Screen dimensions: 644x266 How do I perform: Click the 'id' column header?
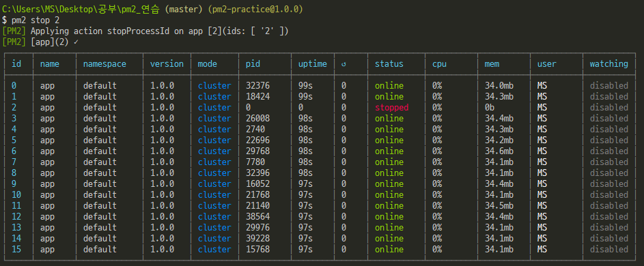tap(16, 64)
